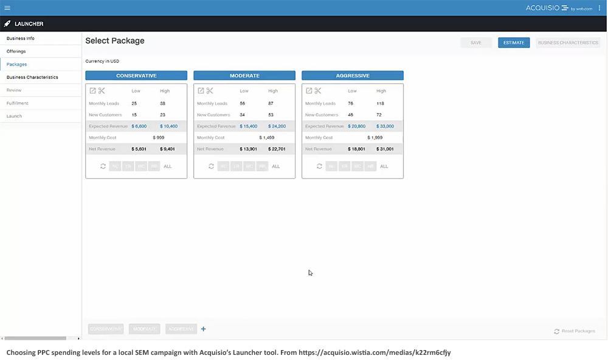Edit the Moderate package
Screen dimensions: 608x364
click(201, 91)
